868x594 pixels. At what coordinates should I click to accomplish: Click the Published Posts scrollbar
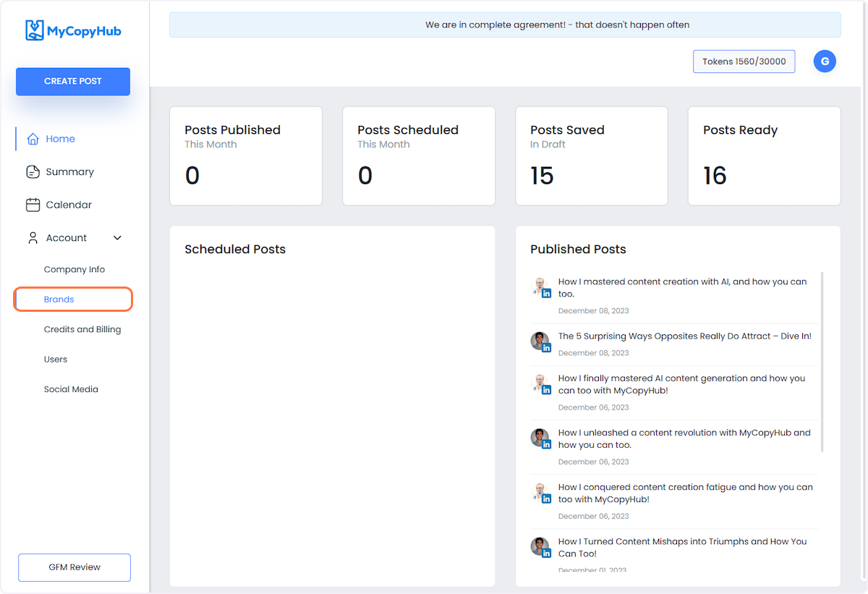pos(822,362)
